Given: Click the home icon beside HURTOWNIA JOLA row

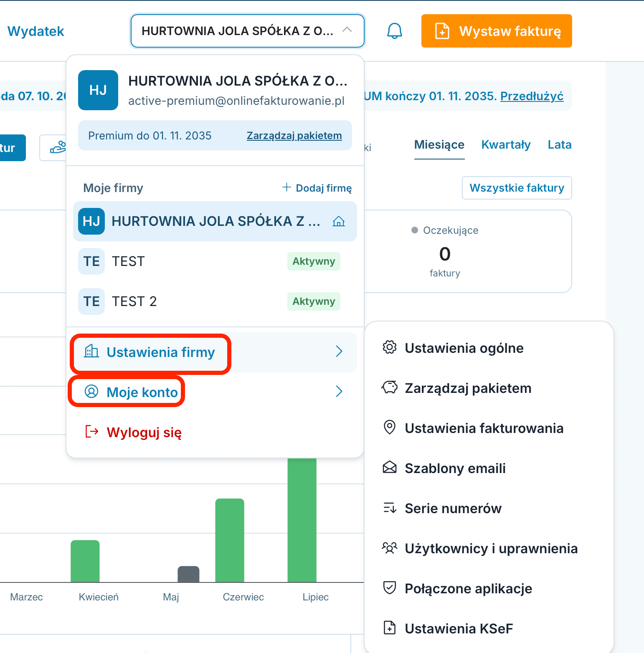Looking at the screenshot, I should pos(339,221).
